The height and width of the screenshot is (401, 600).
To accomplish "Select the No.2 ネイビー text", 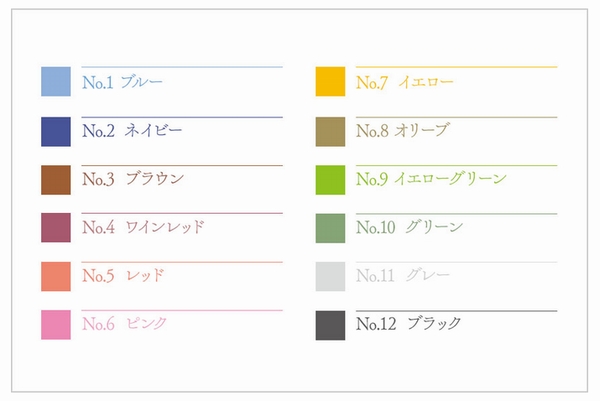I will tap(132, 131).
